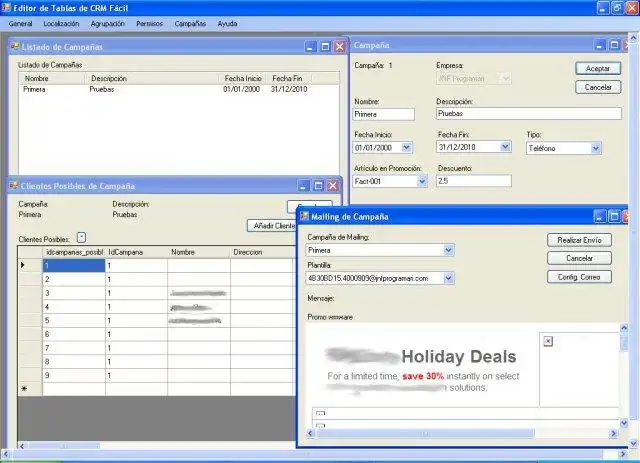Select the grid cell with id 9
The image size is (640, 463).
tap(74, 375)
